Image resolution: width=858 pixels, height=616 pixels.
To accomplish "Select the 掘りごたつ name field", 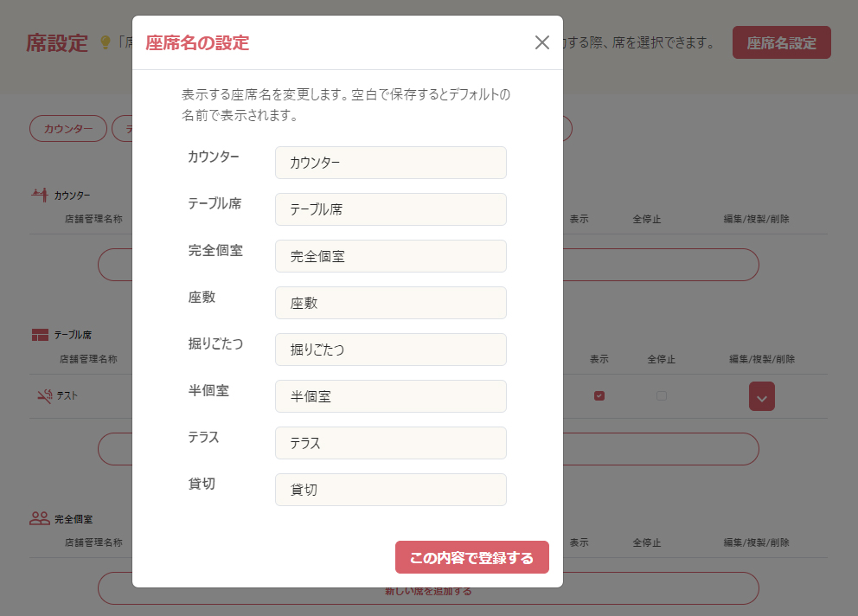I will (391, 350).
